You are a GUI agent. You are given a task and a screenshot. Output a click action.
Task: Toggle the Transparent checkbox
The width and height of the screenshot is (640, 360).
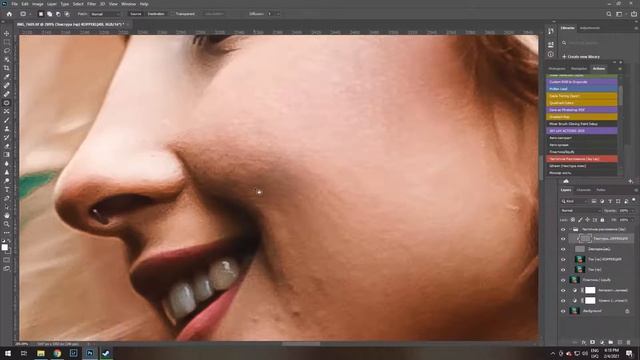(173, 14)
